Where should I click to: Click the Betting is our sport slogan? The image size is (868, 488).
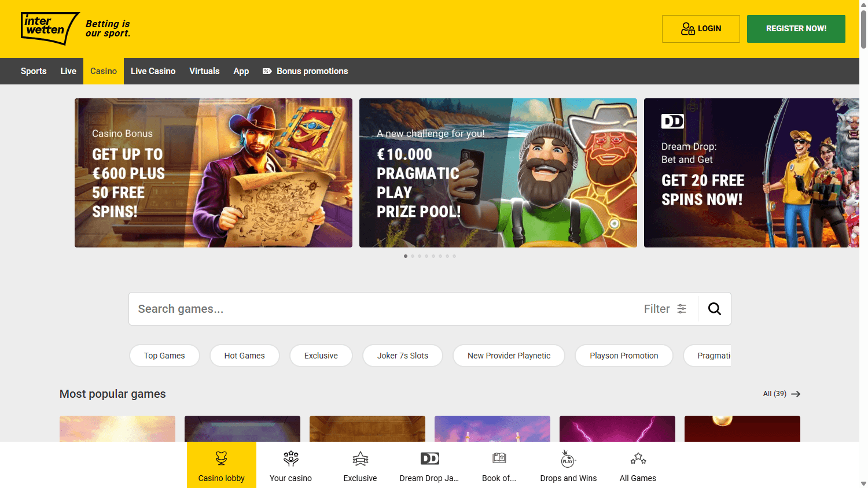pyautogui.click(x=108, y=28)
